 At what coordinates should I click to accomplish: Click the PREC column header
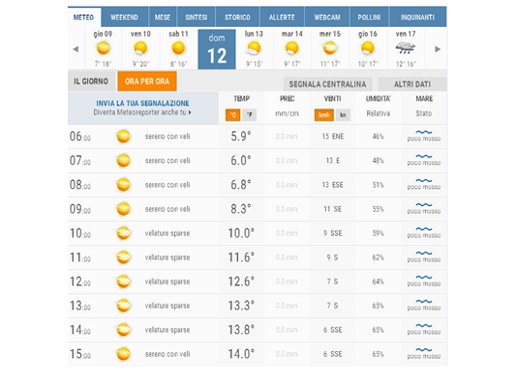287,99
